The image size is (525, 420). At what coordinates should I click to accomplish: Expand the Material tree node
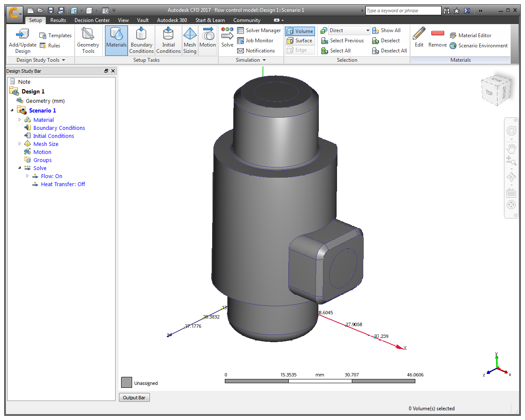(19, 120)
